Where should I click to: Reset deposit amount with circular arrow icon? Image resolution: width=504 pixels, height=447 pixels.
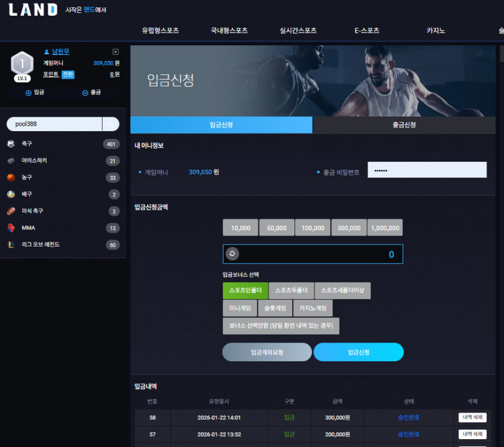[232, 254]
